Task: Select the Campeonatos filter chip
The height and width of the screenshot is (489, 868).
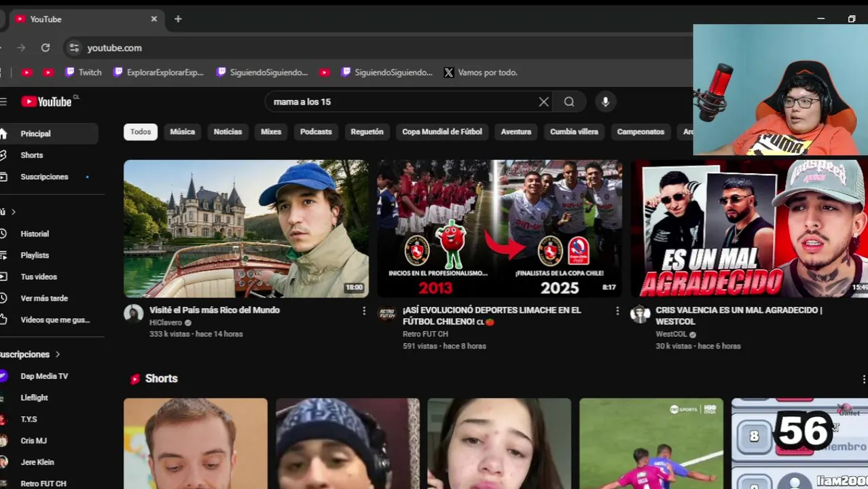Action: 640,132
